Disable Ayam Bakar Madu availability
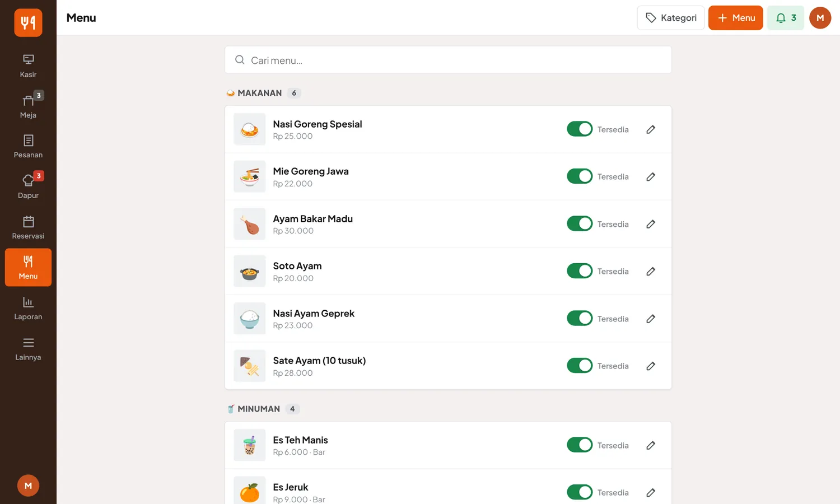Viewport: 840px width, 504px height. pos(580,223)
